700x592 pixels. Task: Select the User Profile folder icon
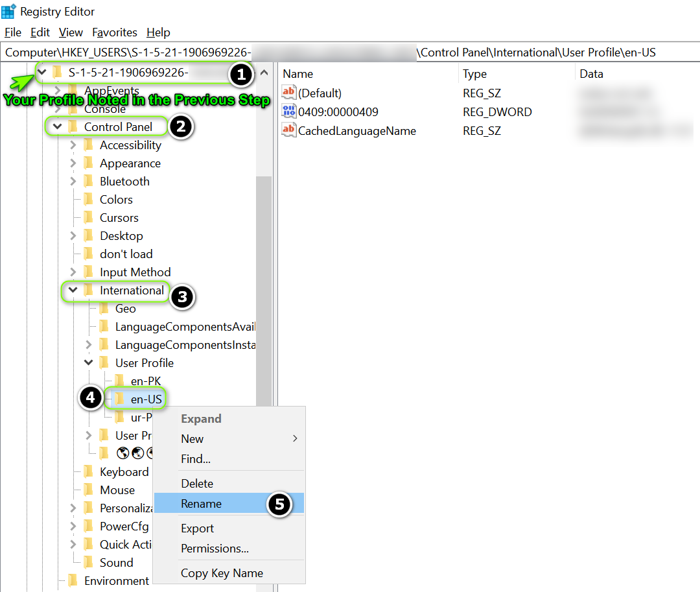tap(104, 362)
